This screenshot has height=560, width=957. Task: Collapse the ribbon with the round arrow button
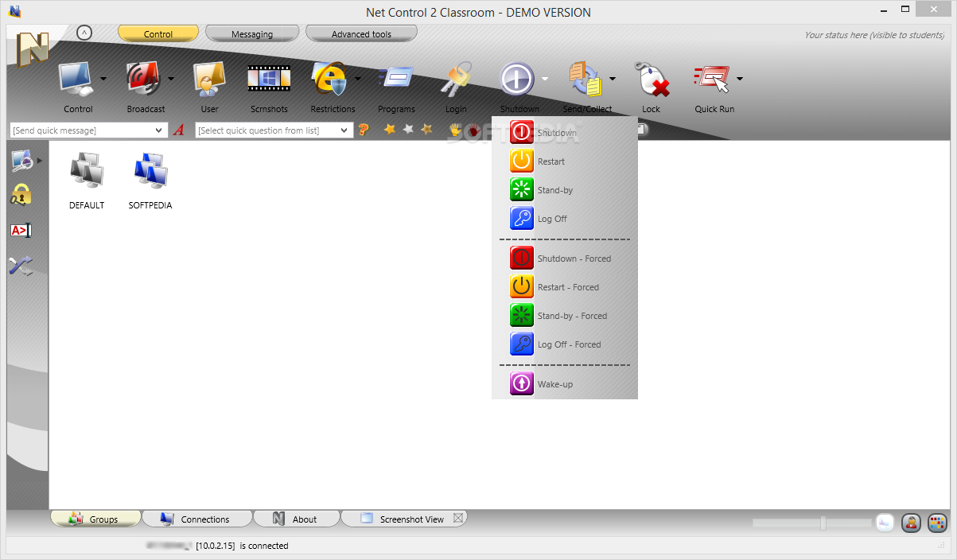(85, 33)
